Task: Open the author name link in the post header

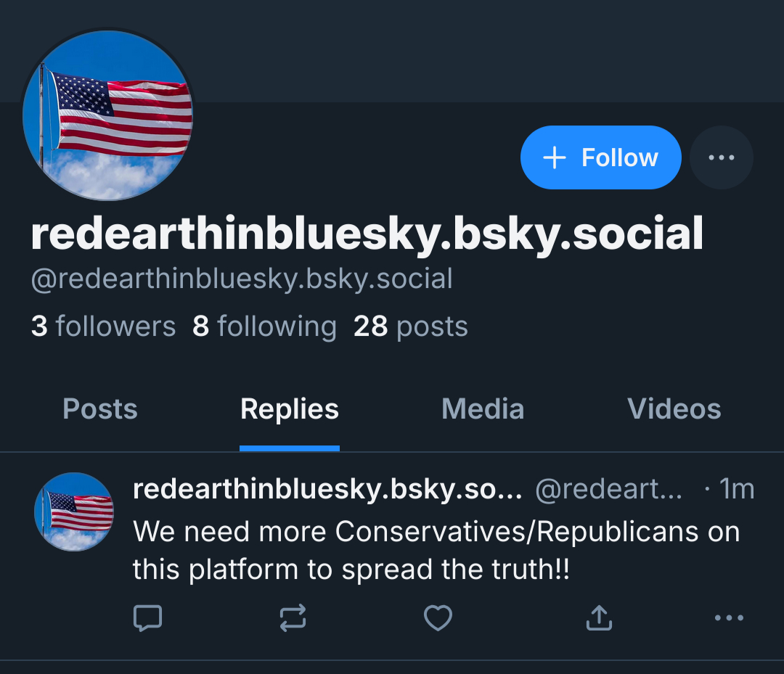Action: pos(327,490)
